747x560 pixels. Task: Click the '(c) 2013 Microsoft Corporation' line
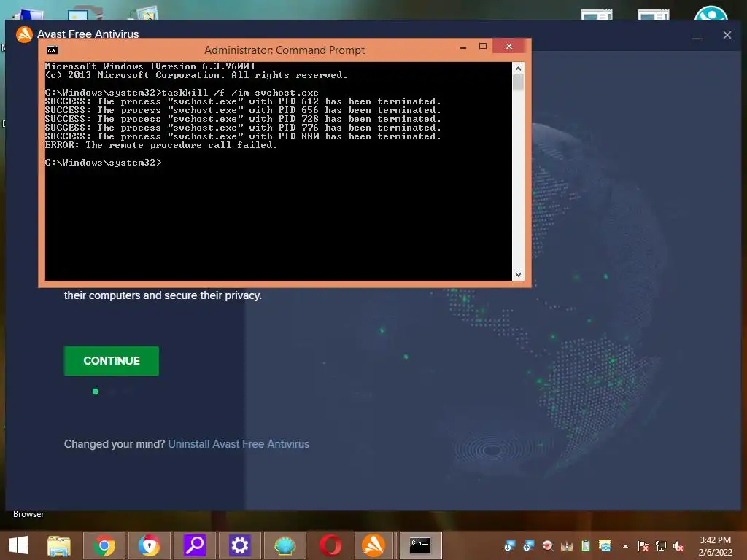tap(196, 75)
